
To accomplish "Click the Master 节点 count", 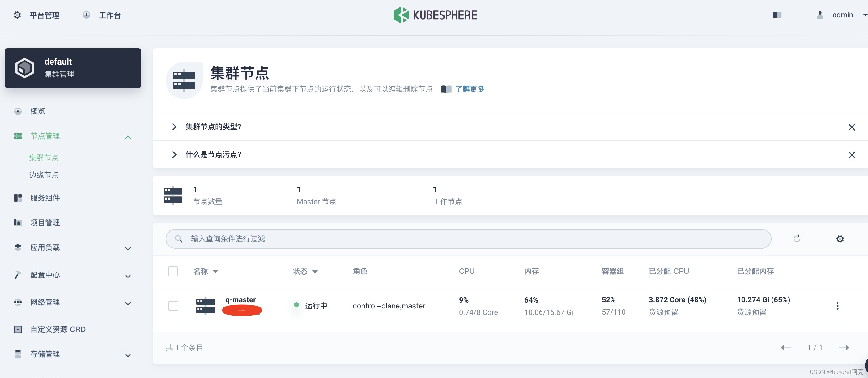I will (x=299, y=189).
